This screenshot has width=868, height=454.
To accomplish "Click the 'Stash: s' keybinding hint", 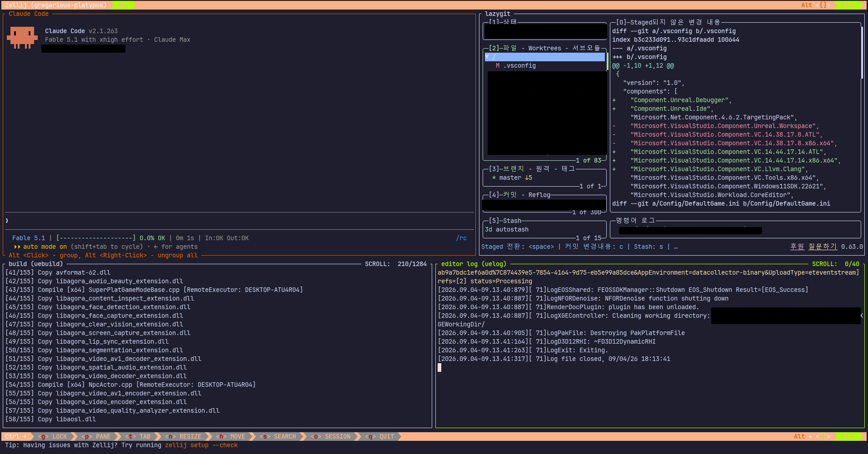I will coord(649,247).
